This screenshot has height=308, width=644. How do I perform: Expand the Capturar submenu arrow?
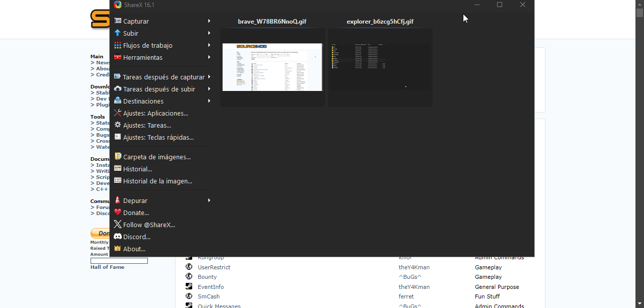point(209,21)
